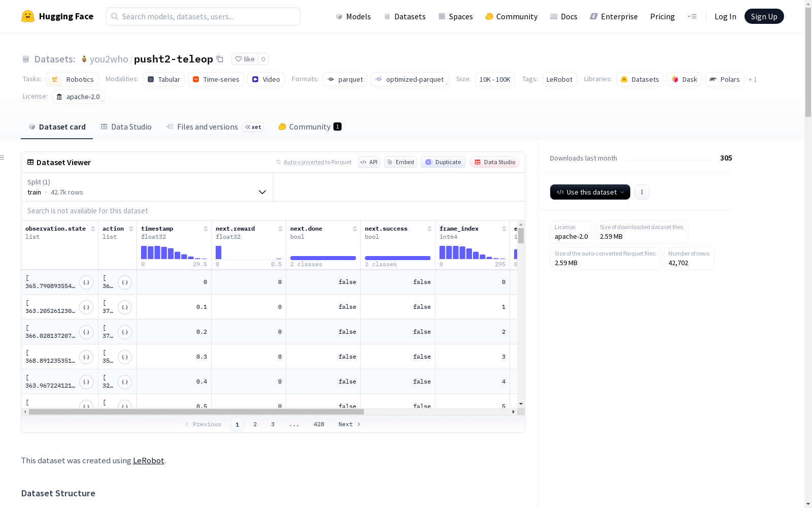Sort by the action column
The height and width of the screenshot is (508, 812).
[131, 229]
